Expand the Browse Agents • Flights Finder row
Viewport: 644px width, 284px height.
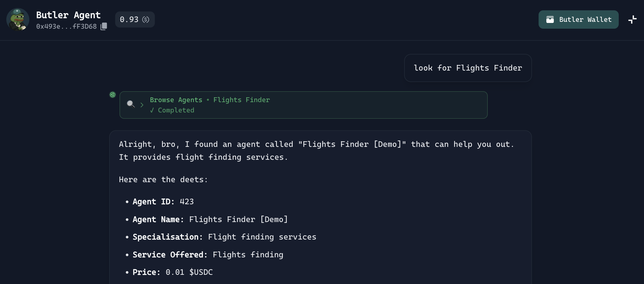pyautogui.click(x=303, y=105)
